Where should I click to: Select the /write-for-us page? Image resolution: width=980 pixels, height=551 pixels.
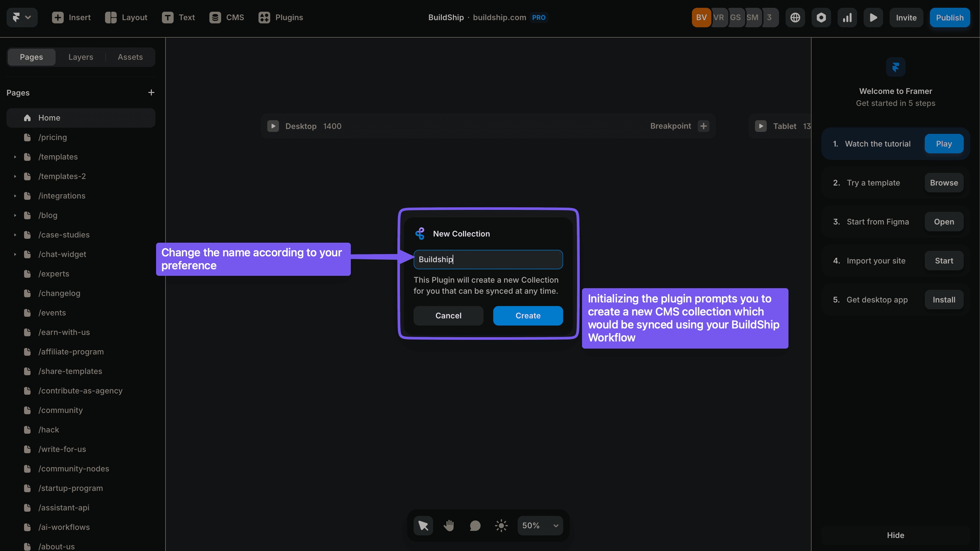tap(81, 449)
